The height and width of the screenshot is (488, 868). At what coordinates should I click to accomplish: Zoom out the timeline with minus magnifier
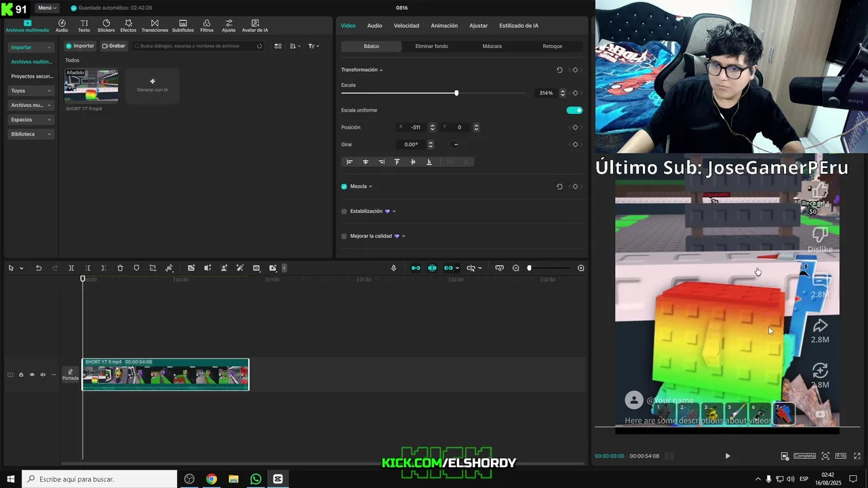(x=516, y=268)
